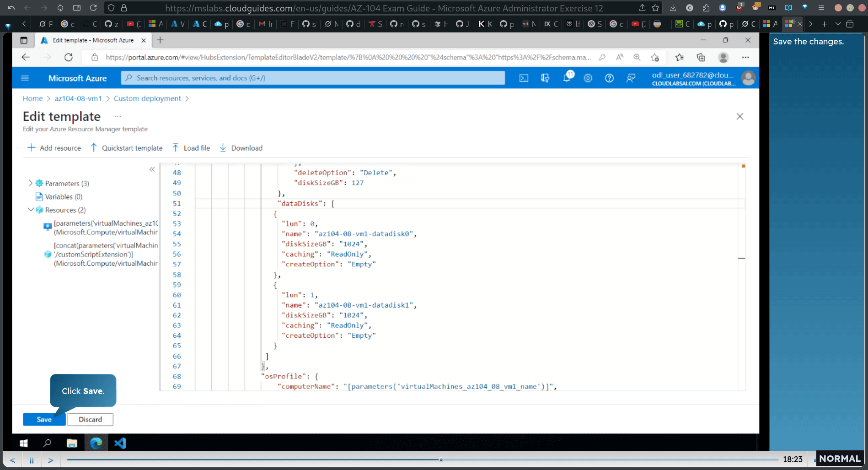Open File Explorer from taskbar
Image resolution: width=868 pixels, height=470 pixels.
(72, 443)
